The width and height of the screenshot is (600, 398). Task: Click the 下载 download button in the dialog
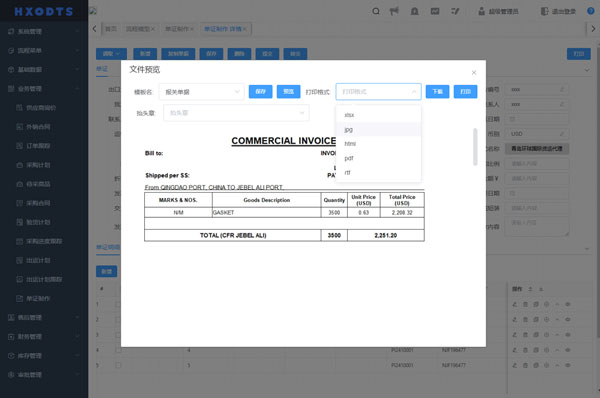coord(437,91)
